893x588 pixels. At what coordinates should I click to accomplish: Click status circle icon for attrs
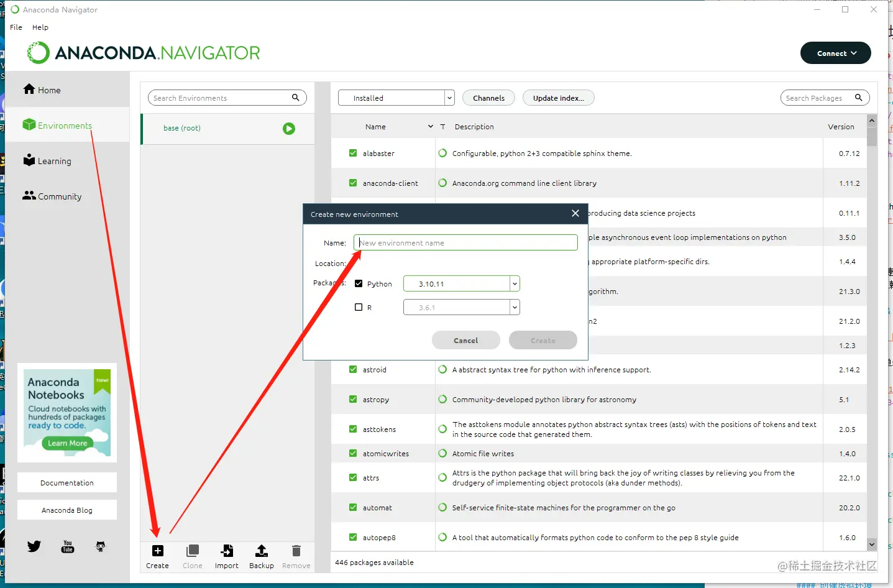pos(442,477)
